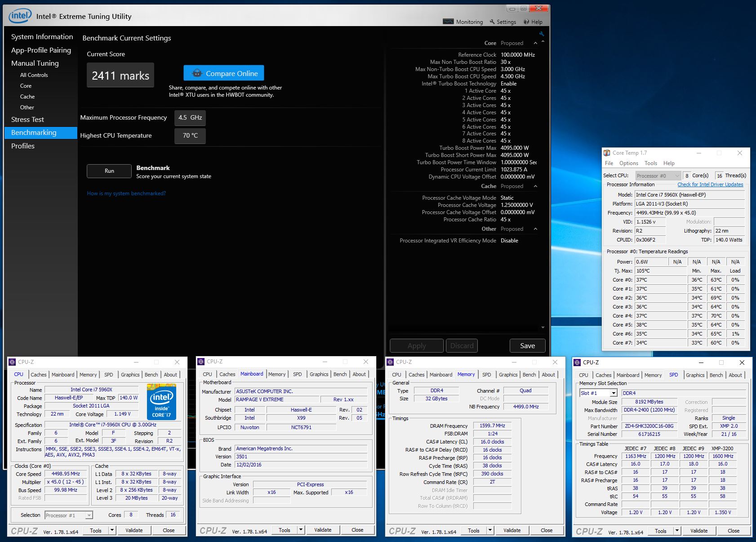The height and width of the screenshot is (542, 756).
Task: Collapse the Other Proposed section
Action: coord(535,229)
